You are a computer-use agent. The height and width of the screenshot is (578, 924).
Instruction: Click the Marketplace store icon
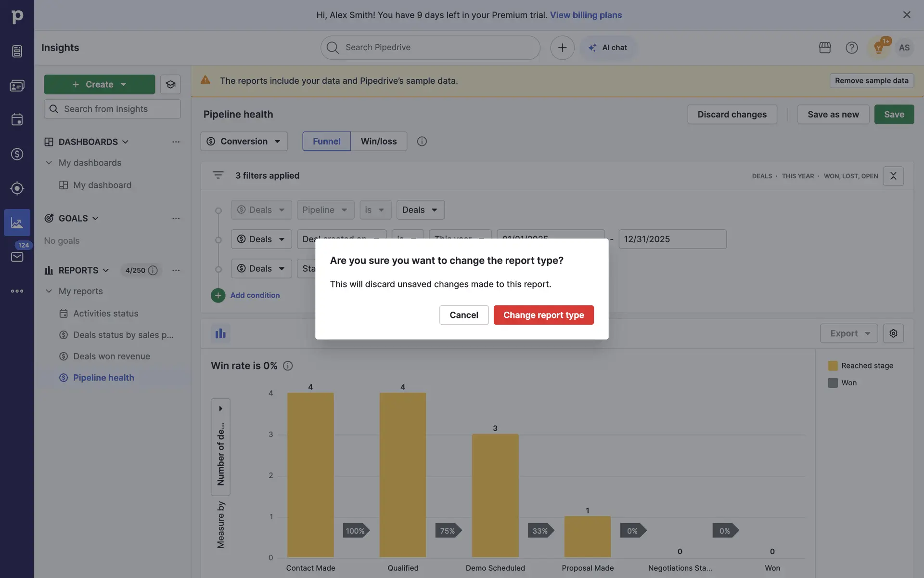[x=825, y=48]
